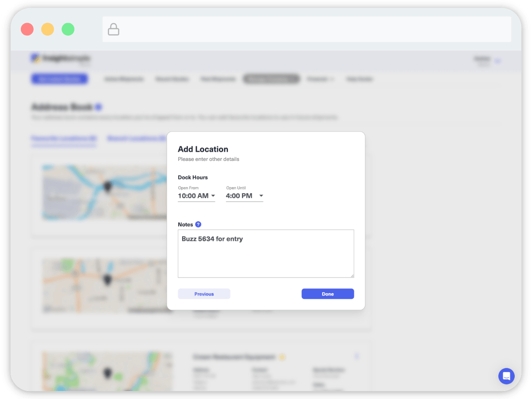Click the yellow star beside bottom location name

click(282, 357)
